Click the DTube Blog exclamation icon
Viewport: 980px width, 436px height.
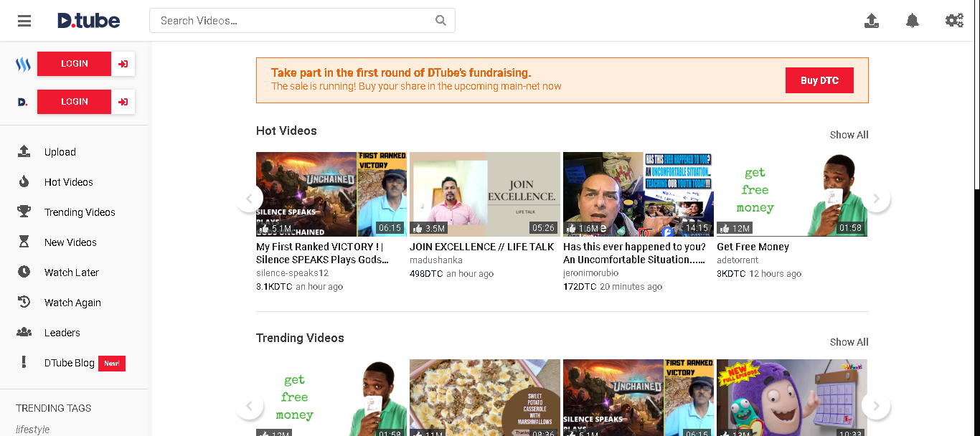[24, 362]
